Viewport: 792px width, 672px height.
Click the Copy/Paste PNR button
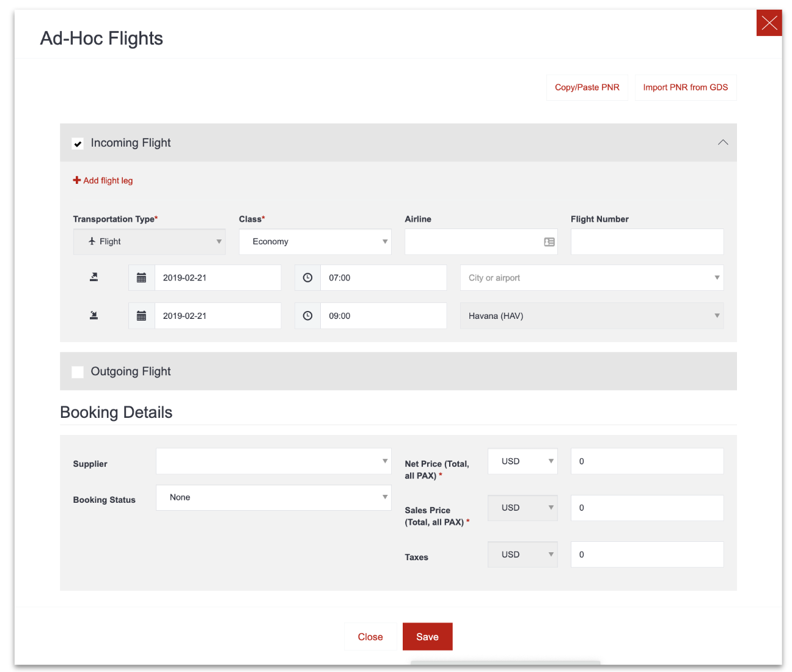[587, 87]
